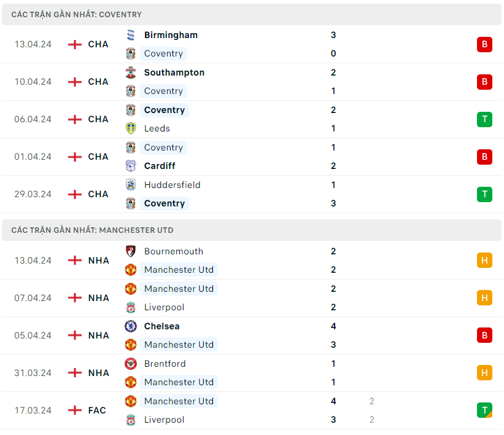
Task: Click the Chelsea club crest icon
Action: point(130,326)
